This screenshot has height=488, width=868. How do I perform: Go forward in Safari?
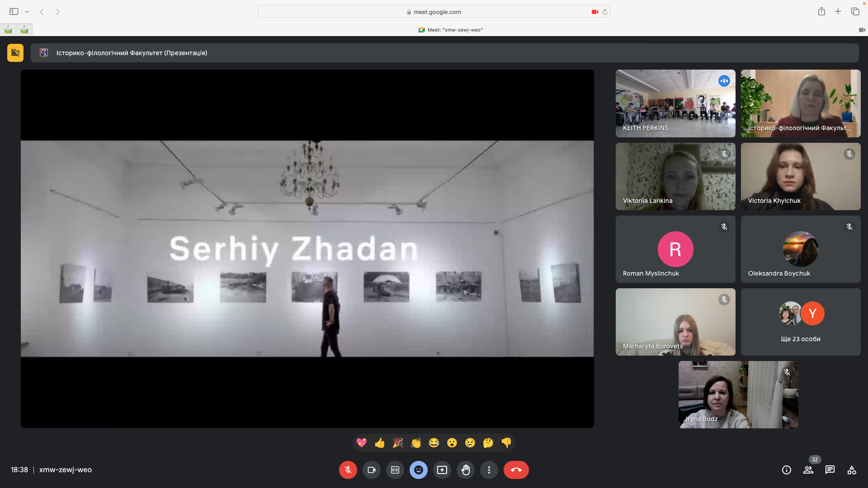[x=58, y=12]
